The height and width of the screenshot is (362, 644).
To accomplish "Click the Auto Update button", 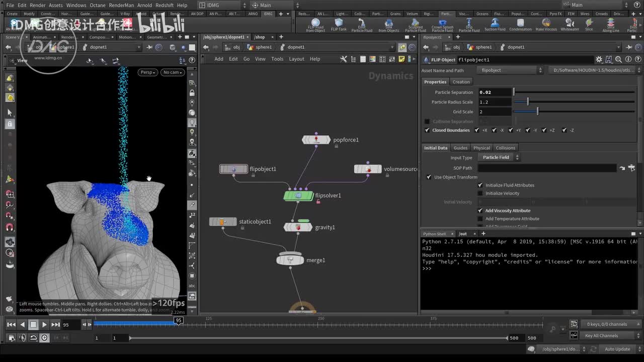I will coord(617,349).
